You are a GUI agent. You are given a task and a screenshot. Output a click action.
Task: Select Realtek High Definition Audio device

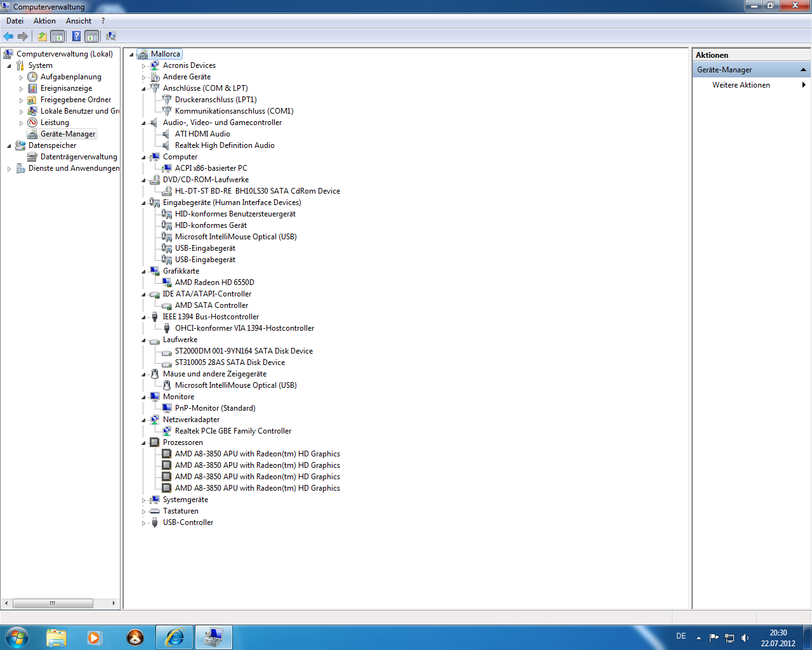tap(225, 145)
